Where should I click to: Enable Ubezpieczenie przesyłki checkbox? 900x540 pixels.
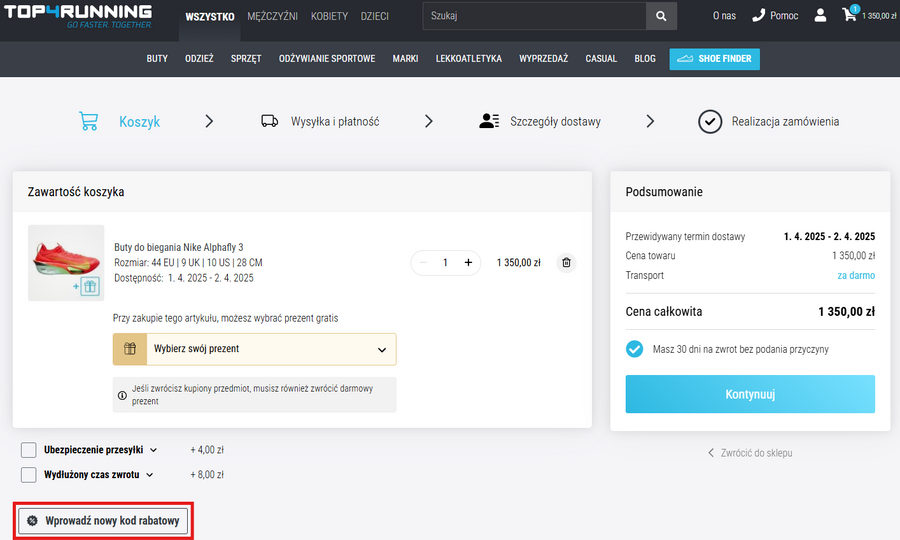tap(29, 450)
